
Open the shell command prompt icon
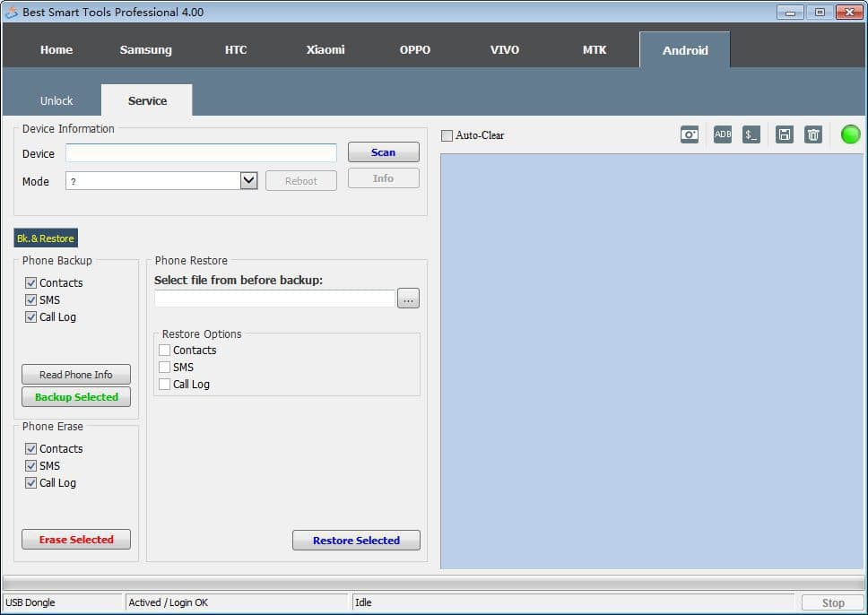pyautogui.click(x=751, y=134)
